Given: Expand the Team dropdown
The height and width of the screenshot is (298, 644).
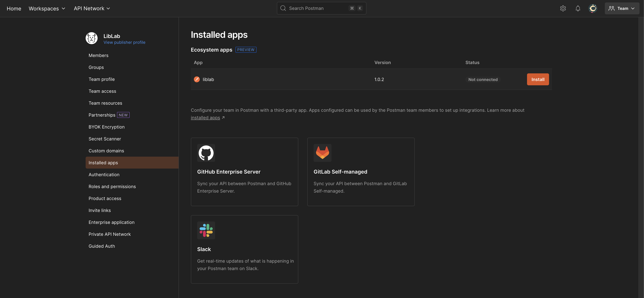Looking at the screenshot, I should coord(622,8).
